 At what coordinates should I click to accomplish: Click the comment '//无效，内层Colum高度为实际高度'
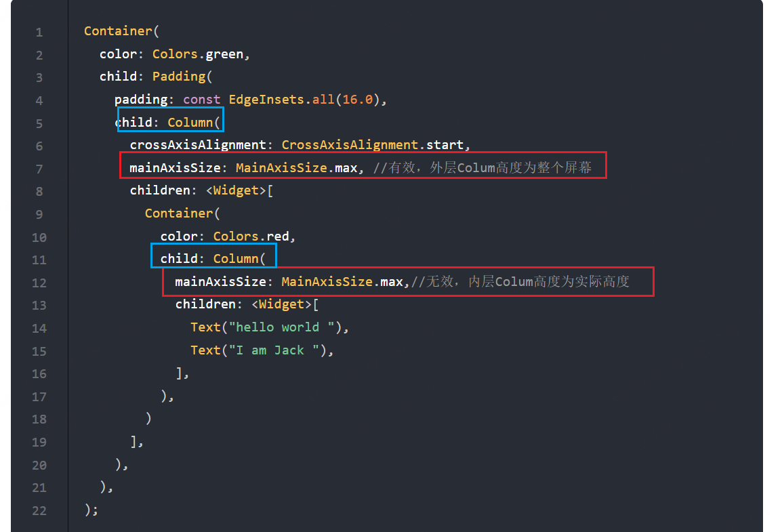520,282
